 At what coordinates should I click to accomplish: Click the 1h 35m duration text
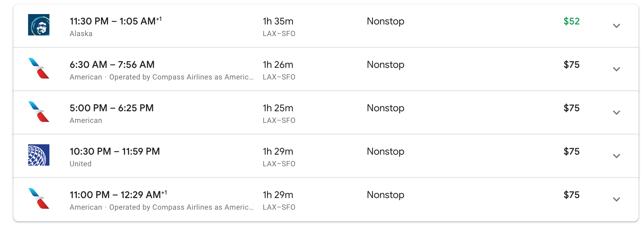click(x=278, y=21)
